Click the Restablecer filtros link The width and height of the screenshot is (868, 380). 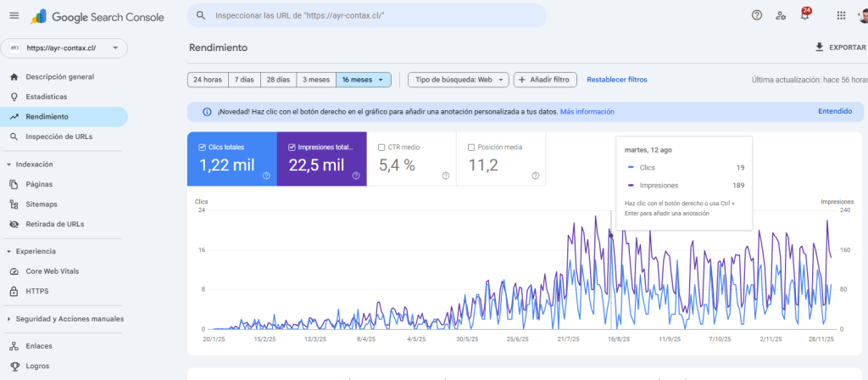(x=616, y=80)
